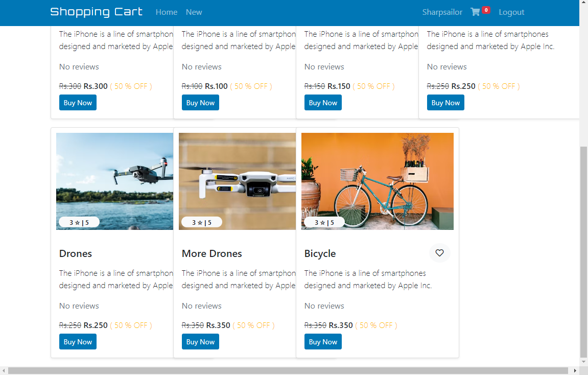Open the Sharpsailor account link
Screen dimensions: 588x375
(x=442, y=12)
